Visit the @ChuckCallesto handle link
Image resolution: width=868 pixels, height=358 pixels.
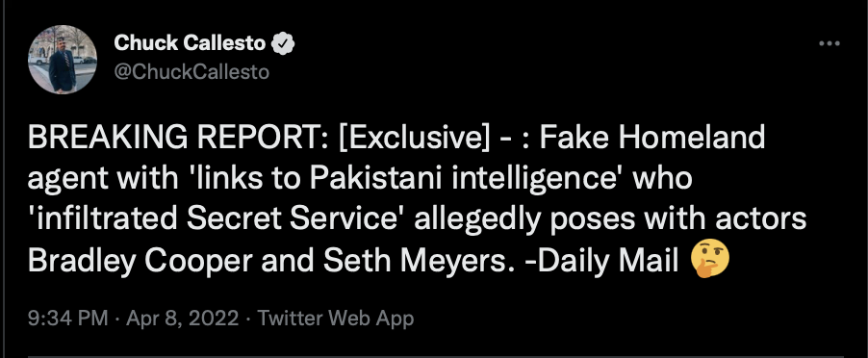[x=191, y=72]
